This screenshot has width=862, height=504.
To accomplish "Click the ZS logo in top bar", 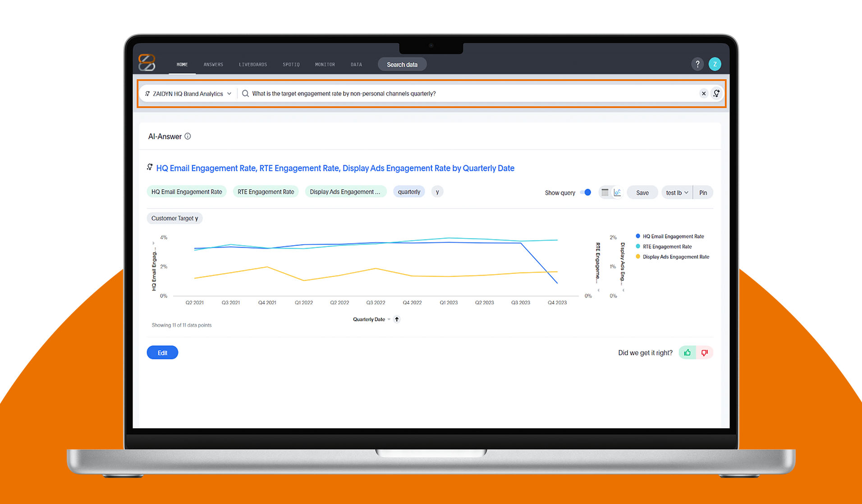I will (x=147, y=63).
